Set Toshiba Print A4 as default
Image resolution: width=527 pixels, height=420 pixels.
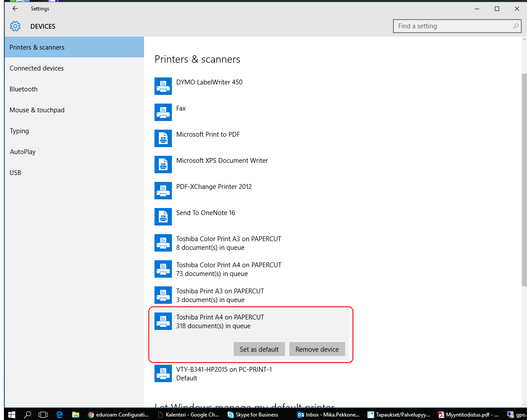(x=259, y=349)
